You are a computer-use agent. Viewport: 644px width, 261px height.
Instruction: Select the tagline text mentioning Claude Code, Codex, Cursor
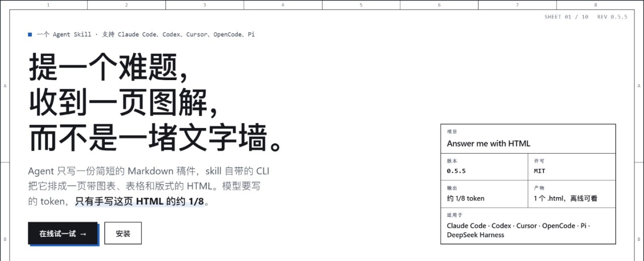click(146, 35)
